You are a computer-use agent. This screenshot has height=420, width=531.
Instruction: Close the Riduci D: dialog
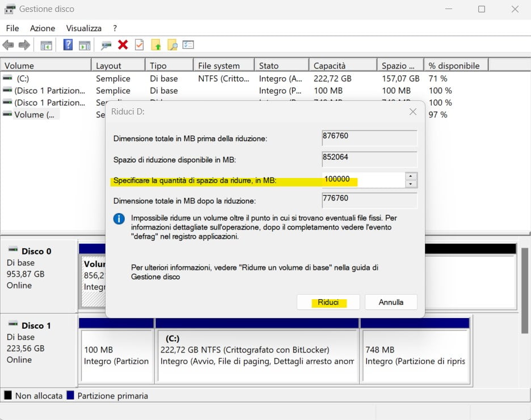413,112
